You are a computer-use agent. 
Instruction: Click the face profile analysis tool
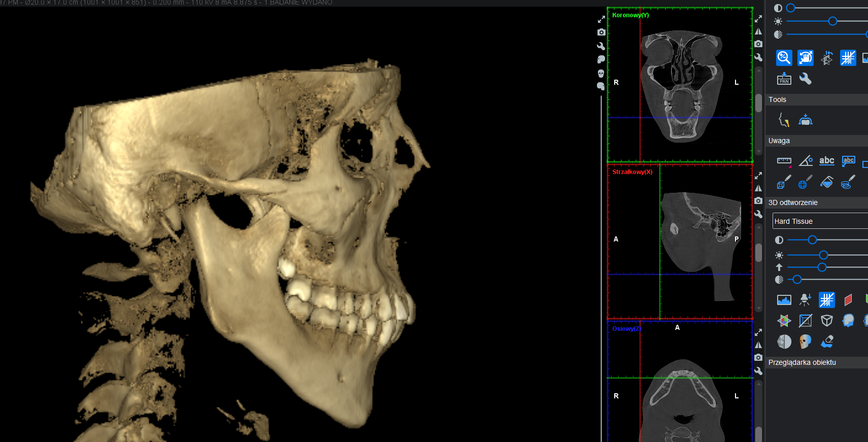(x=784, y=120)
